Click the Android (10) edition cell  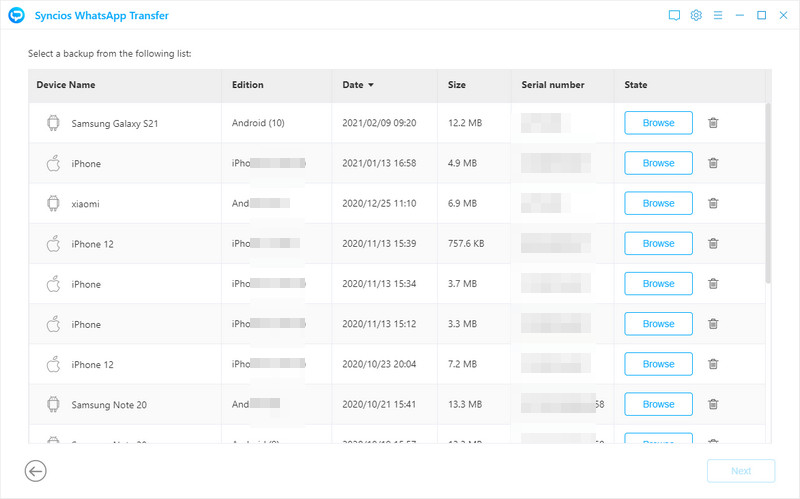258,123
